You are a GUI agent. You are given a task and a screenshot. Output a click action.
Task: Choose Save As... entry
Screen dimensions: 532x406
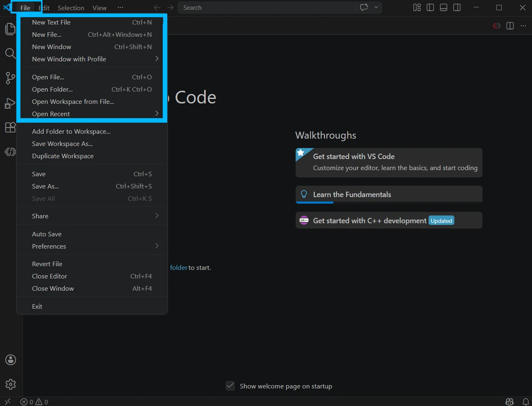click(x=92, y=186)
